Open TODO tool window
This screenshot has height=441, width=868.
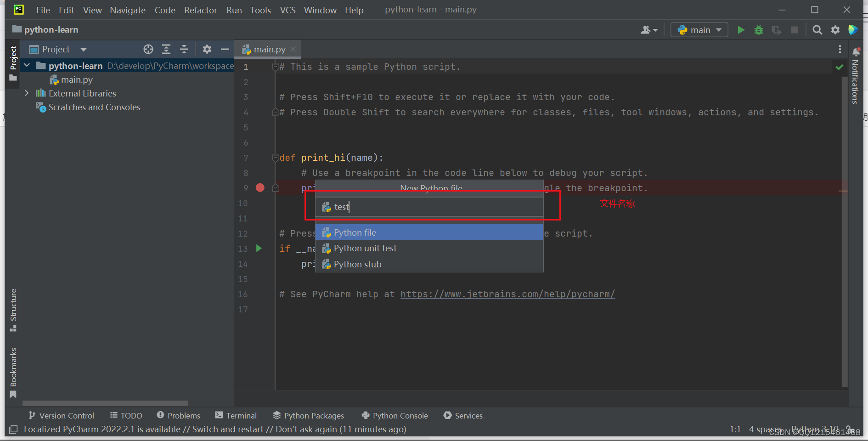[x=126, y=415]
